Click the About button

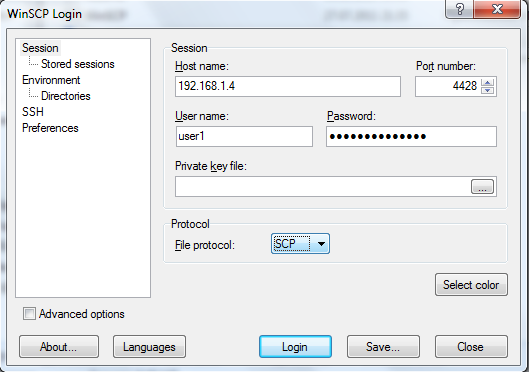pos(59,346)
